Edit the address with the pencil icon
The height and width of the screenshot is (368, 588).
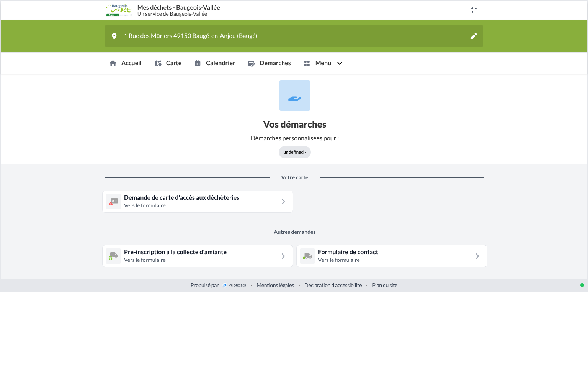coord(474,36)
